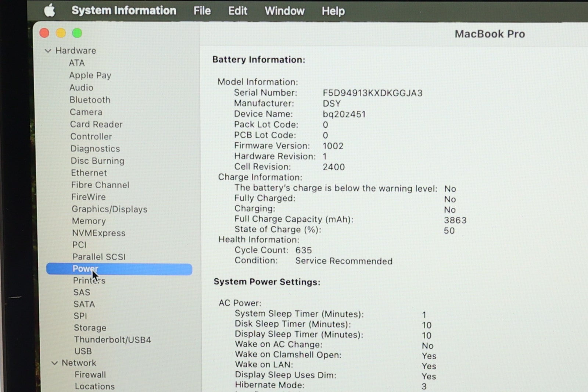Screen dimensions: 588x392
Task: Open the File menu
Action: pos(202,11)
